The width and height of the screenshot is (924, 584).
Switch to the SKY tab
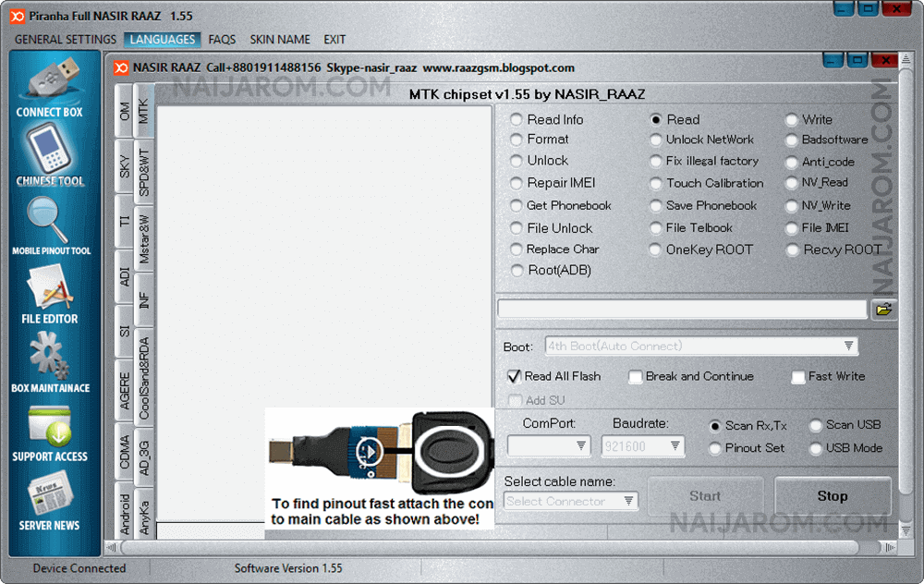(x=125, y=166)
